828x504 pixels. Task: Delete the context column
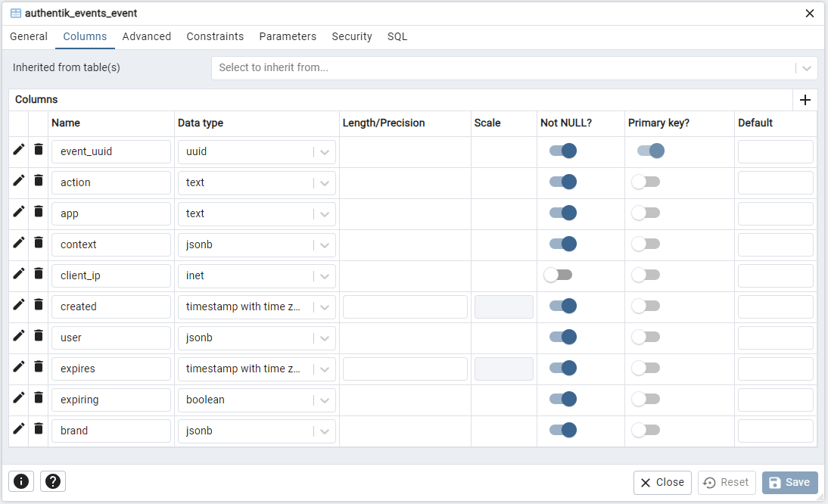39,243
